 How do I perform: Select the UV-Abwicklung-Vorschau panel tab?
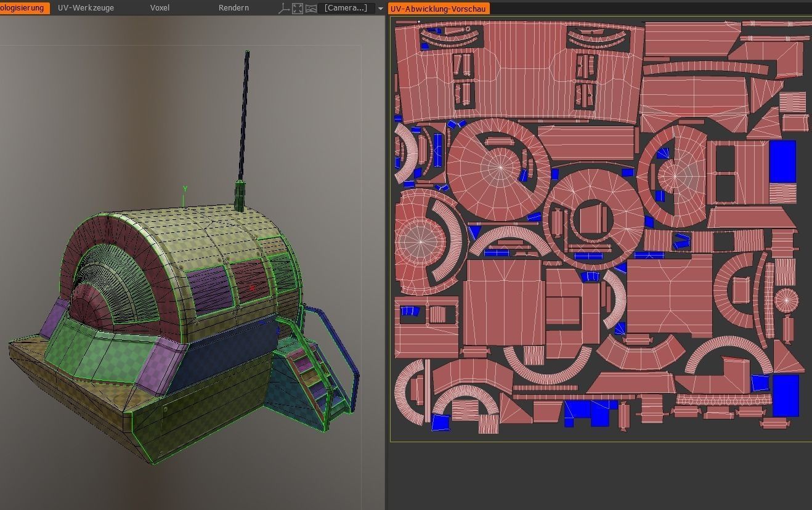tap(438, 9)
